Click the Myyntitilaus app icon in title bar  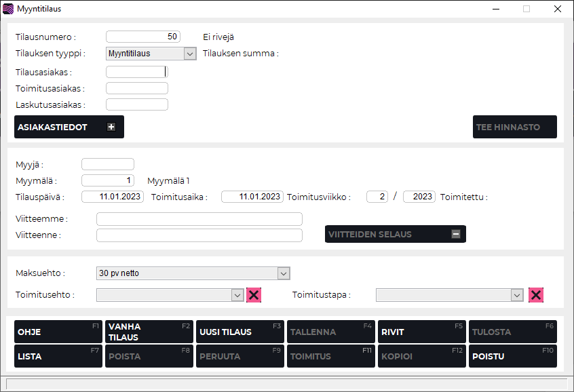point(8,9)
